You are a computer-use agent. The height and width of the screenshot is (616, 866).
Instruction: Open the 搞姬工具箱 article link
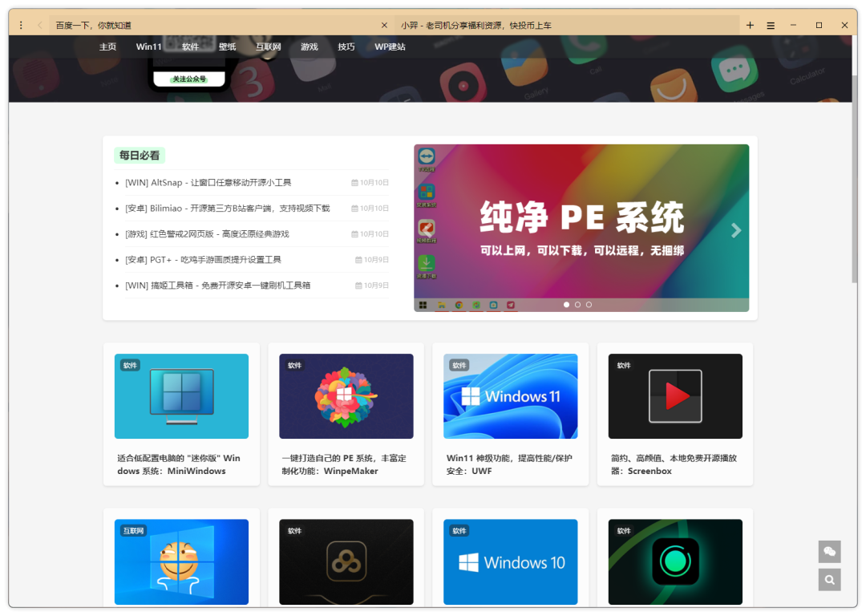click(217, 285)
